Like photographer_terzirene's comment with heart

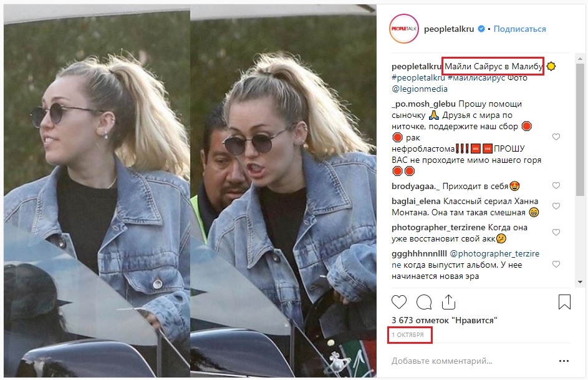pos(556,233)
